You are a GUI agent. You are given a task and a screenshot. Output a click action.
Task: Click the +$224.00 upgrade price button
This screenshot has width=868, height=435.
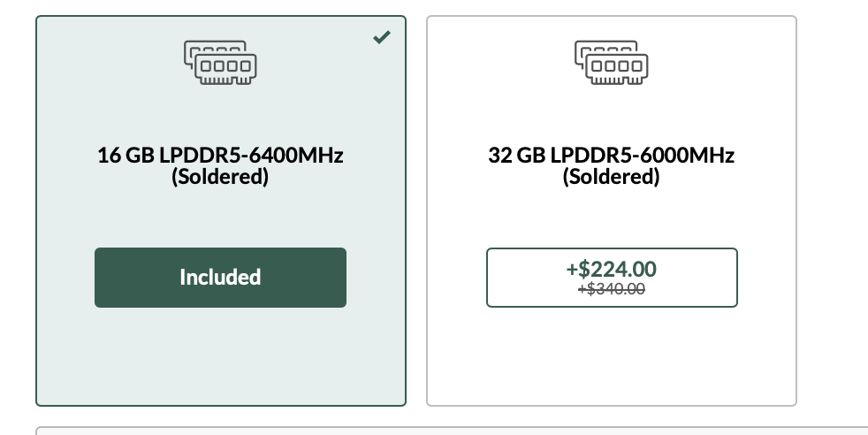612,278
